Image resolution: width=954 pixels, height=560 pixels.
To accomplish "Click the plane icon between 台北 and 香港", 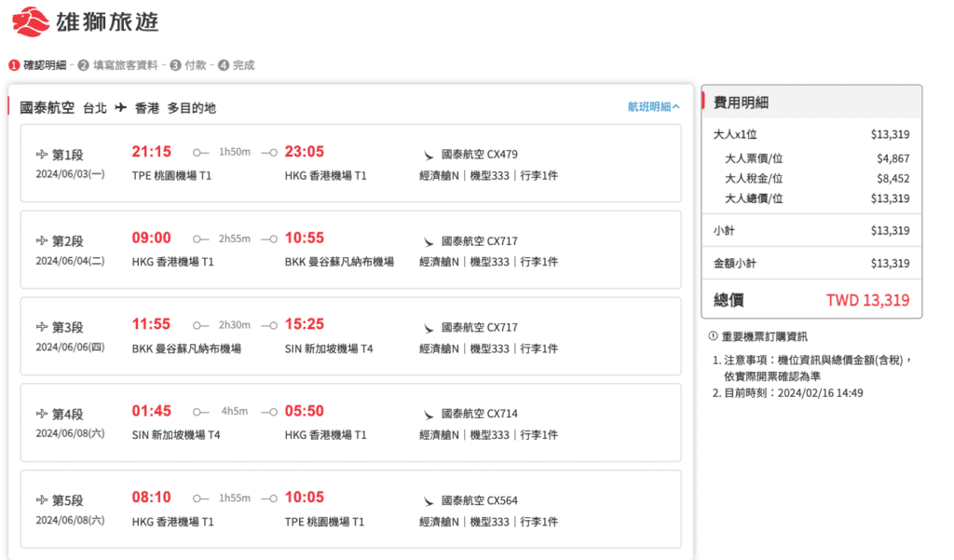I will (x=121, y=108).
